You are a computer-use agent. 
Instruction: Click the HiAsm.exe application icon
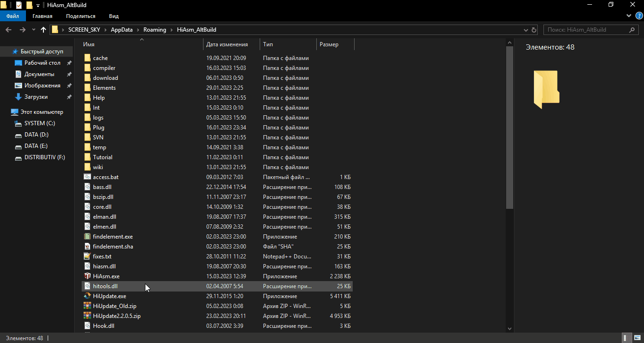[x=87, y=276]
